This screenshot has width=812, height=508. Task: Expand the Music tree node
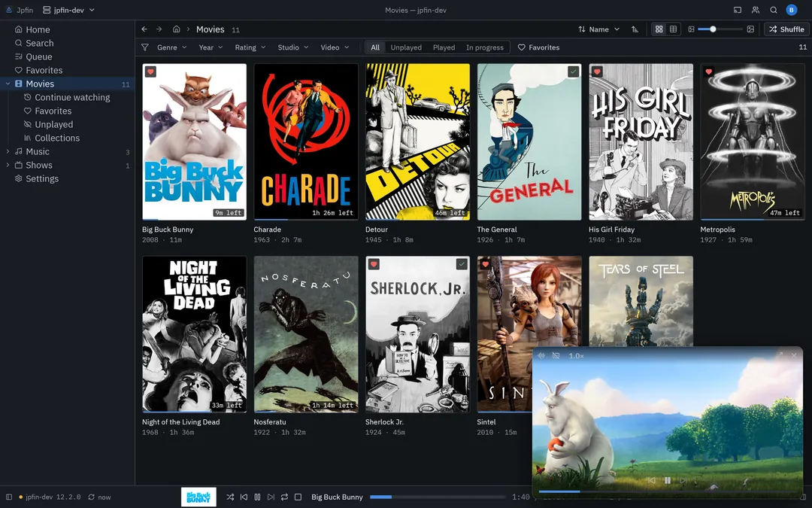tap(8, 151)
